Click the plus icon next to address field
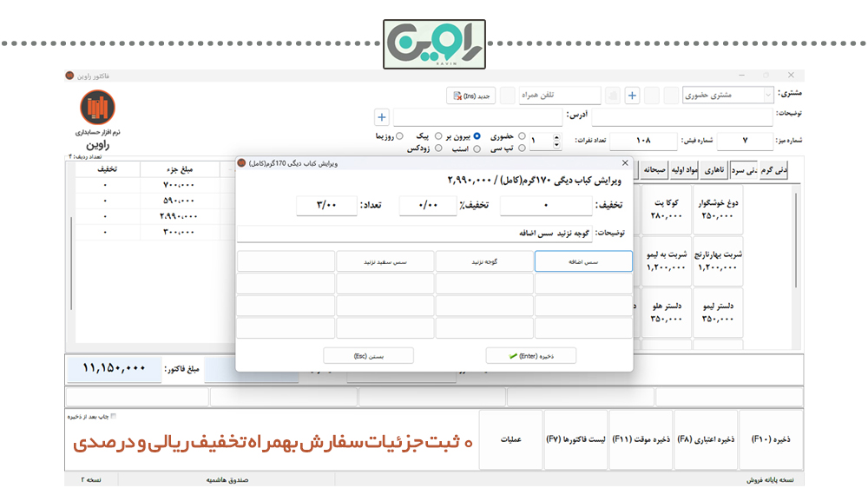 coord(381,116)
